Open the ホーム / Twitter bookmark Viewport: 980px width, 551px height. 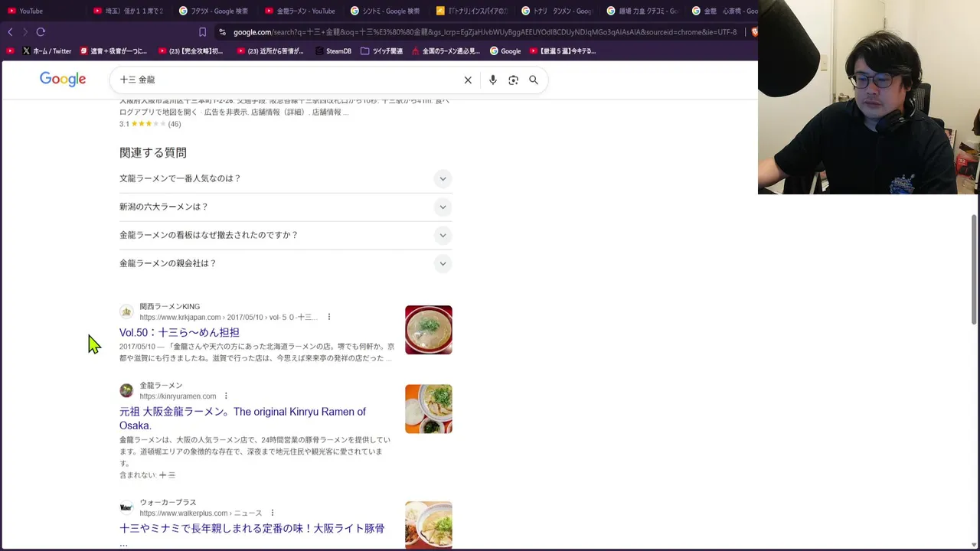tap(47, 51)
